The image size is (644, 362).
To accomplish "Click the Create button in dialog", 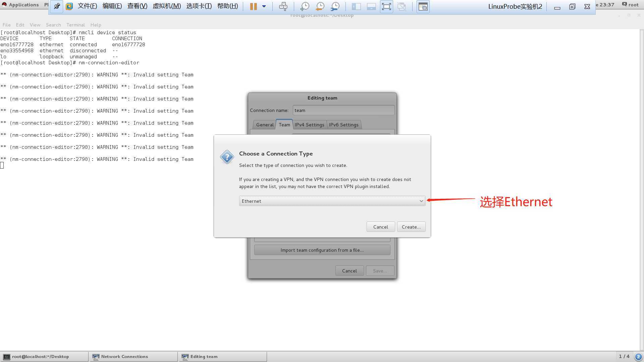I will coord(411,227).
